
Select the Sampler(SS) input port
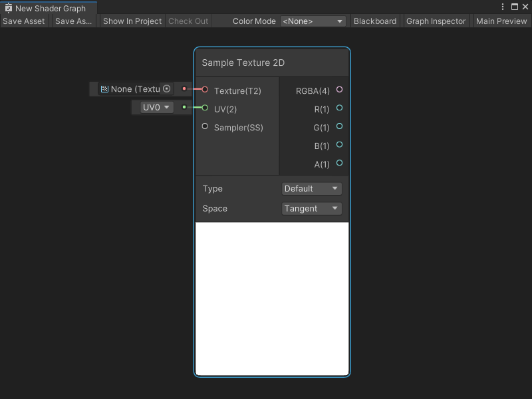pos(205,126)
